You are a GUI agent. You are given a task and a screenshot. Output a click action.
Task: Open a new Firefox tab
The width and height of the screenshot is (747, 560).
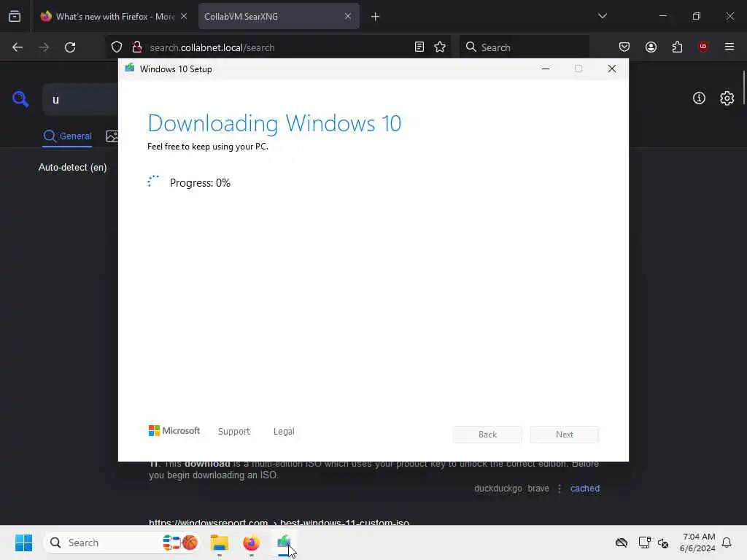pos(376,17)
